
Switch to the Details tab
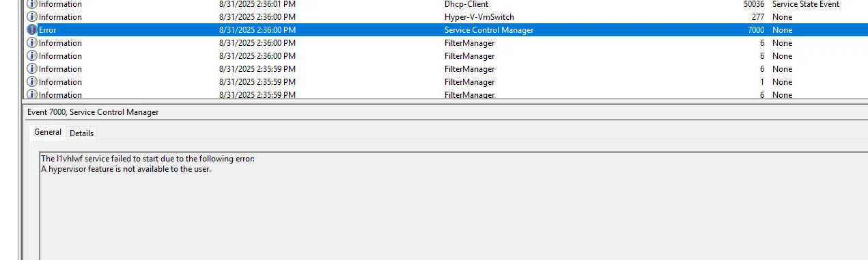[x=81, y=133]
